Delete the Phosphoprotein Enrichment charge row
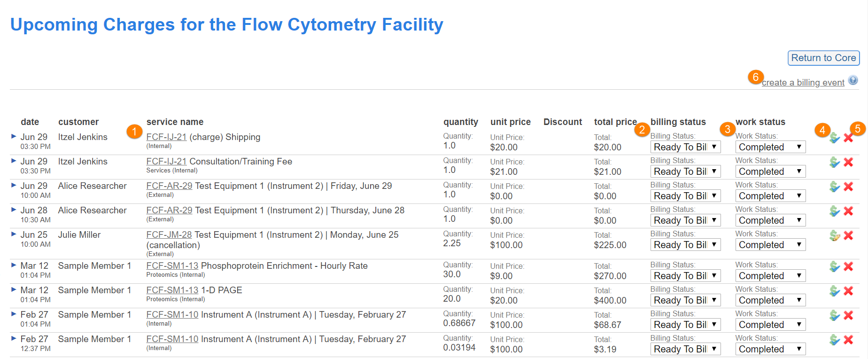868x359 pixels. coord(848,266)
